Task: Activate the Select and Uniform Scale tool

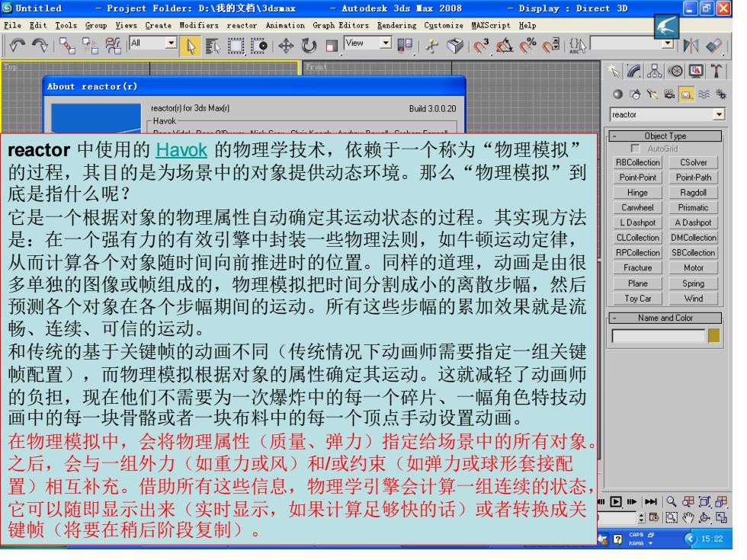Action: click(332, 46)
